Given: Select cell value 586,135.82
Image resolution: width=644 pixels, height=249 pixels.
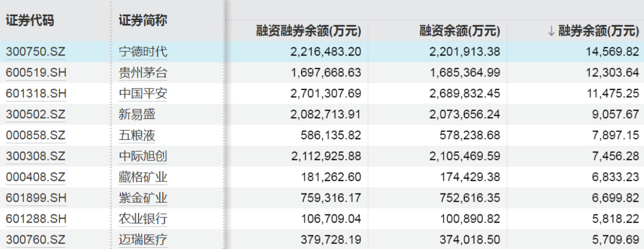Looking at the screenshot, I should 331,136.
